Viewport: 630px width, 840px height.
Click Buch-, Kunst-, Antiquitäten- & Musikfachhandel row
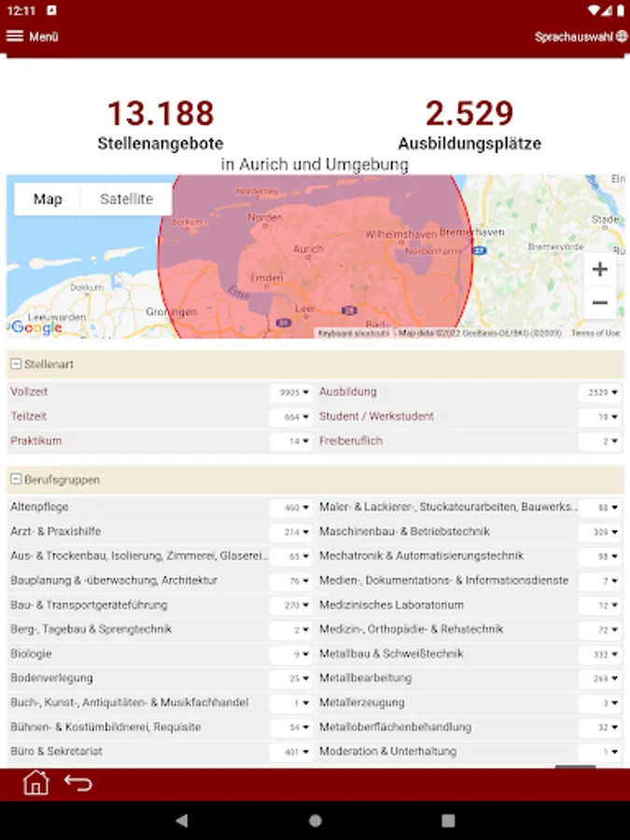(x=129, y=702)
